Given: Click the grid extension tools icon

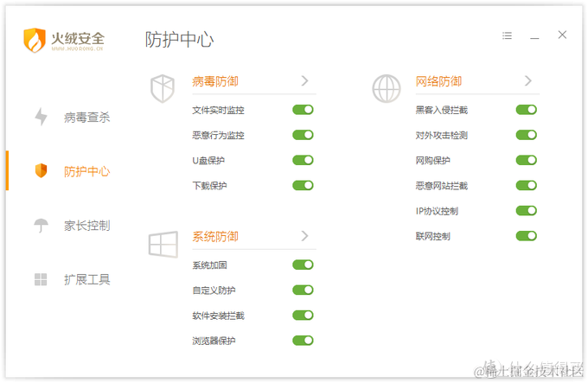Looking at the screenshot, I should (41, 279).
